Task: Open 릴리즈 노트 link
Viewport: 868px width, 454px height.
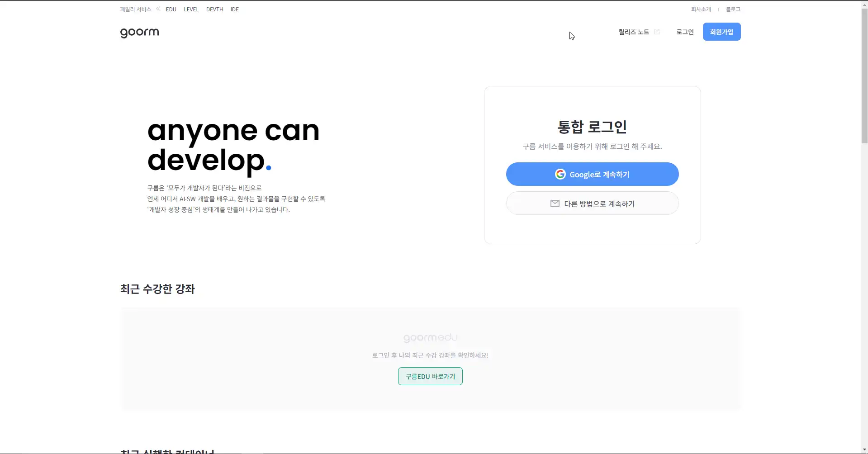Action: tap(634, 32)
